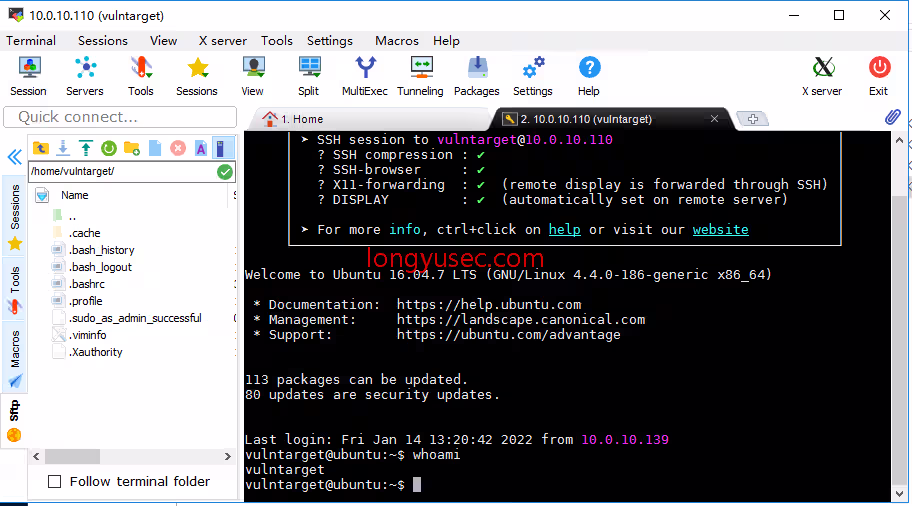Screen dimensions: 912x506
Task: Add a new tab with plus button
Action: click(753, 119)
